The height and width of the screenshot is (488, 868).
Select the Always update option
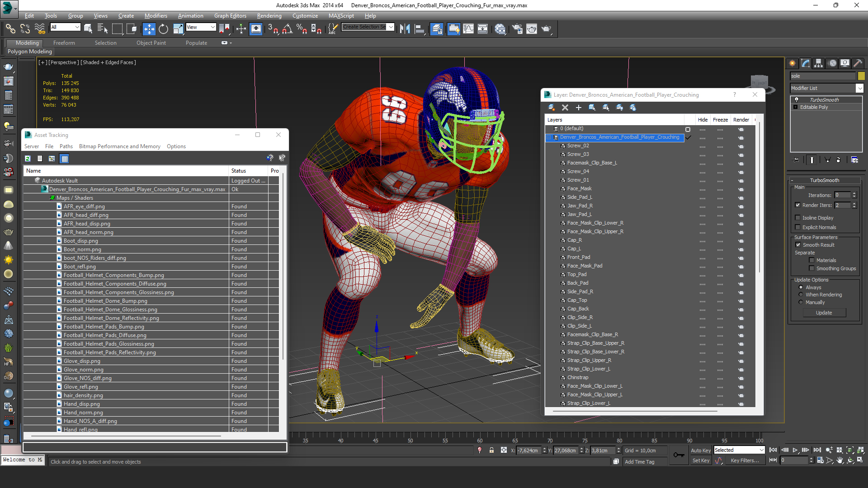pyautogui.click(x=801, y=287)
